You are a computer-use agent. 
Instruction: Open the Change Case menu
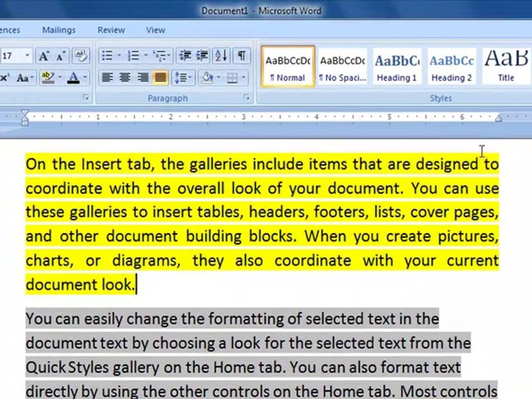click(25, 78)
